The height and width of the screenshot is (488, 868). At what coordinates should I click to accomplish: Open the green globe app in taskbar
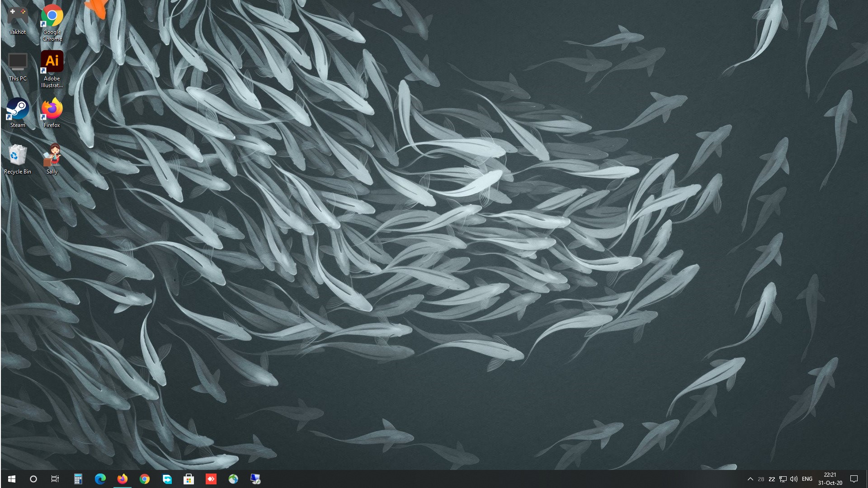[233, 479]
